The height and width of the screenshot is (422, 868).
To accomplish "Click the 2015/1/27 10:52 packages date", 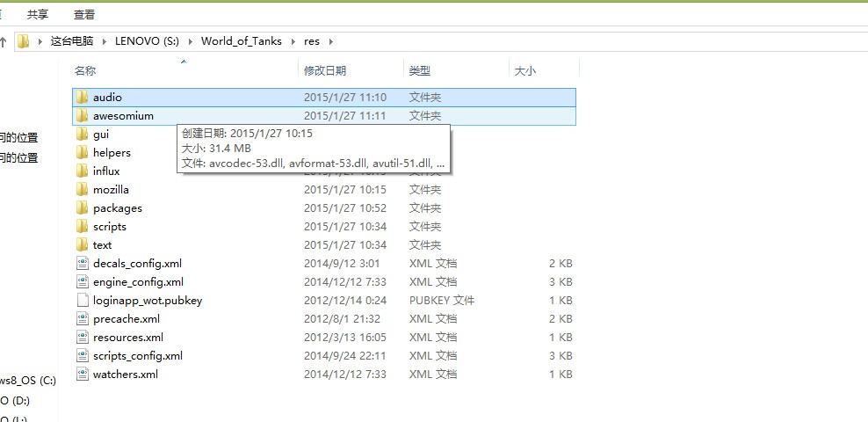I will pos(345,208).
